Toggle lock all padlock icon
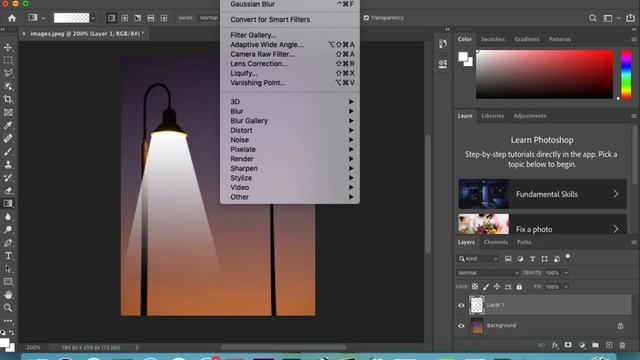This screenshot has height=360, width=640. 519,287
